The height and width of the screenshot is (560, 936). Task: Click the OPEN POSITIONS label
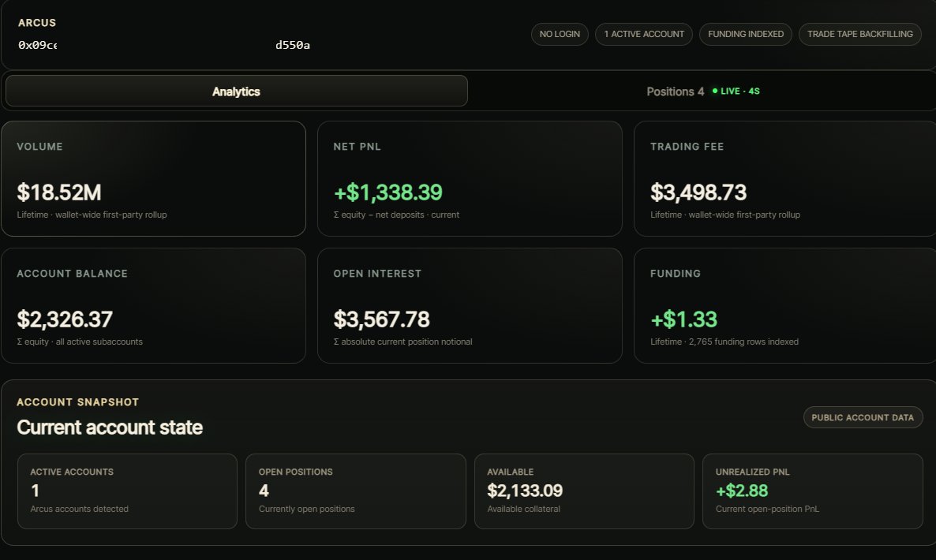pyautogui.click(x=295, y=472)
